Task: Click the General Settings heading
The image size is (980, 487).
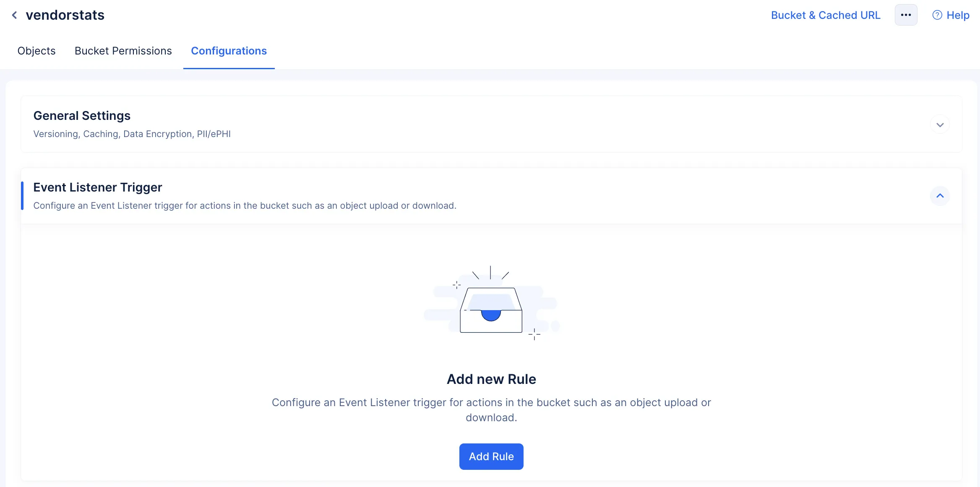Action: point(82,116)
